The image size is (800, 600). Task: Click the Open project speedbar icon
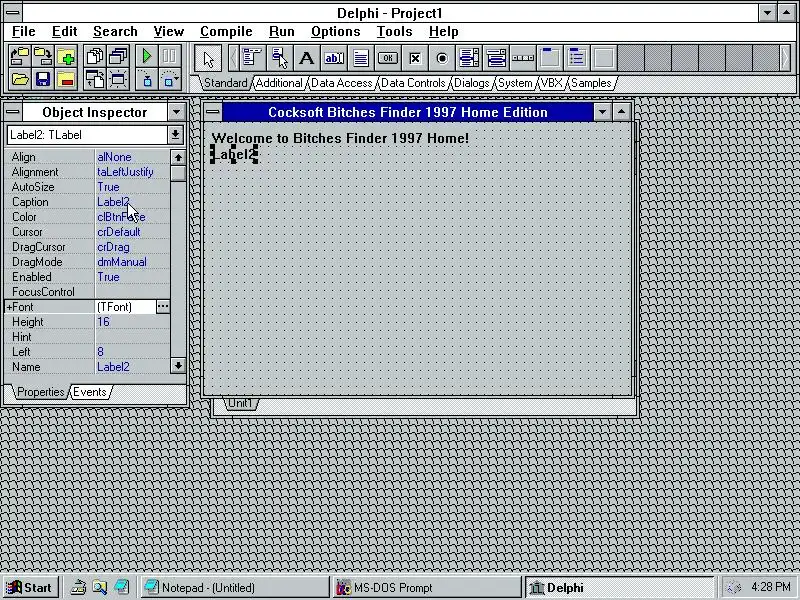pos(19,57)
